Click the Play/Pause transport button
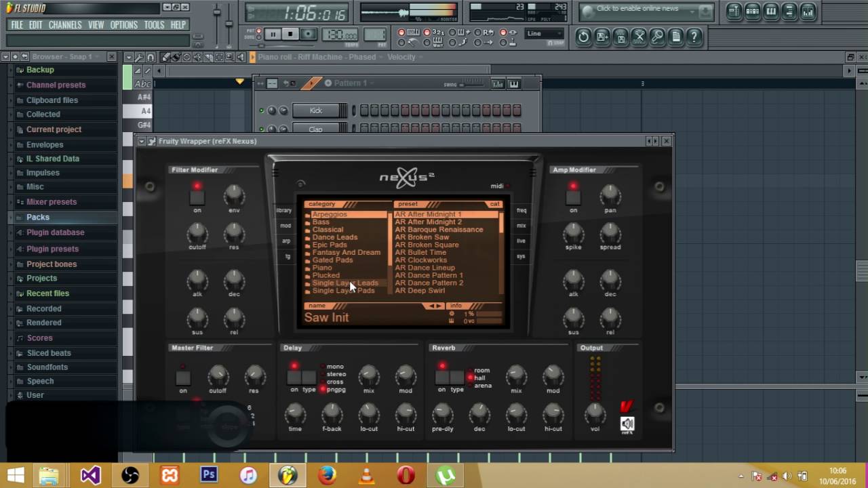Viewport: 868px width, 488px height. tap(273, 34)
